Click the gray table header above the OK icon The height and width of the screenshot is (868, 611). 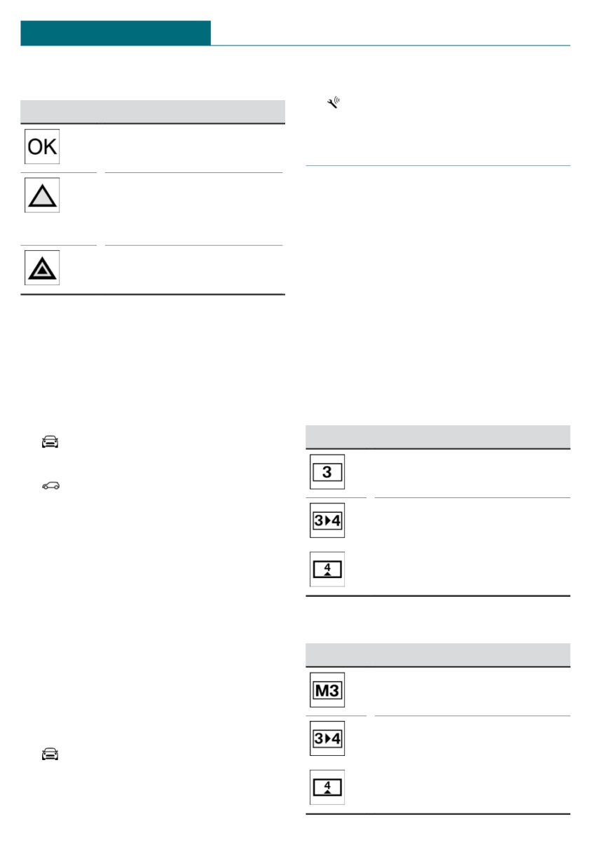pyautogui.click(x=153, y=112)
